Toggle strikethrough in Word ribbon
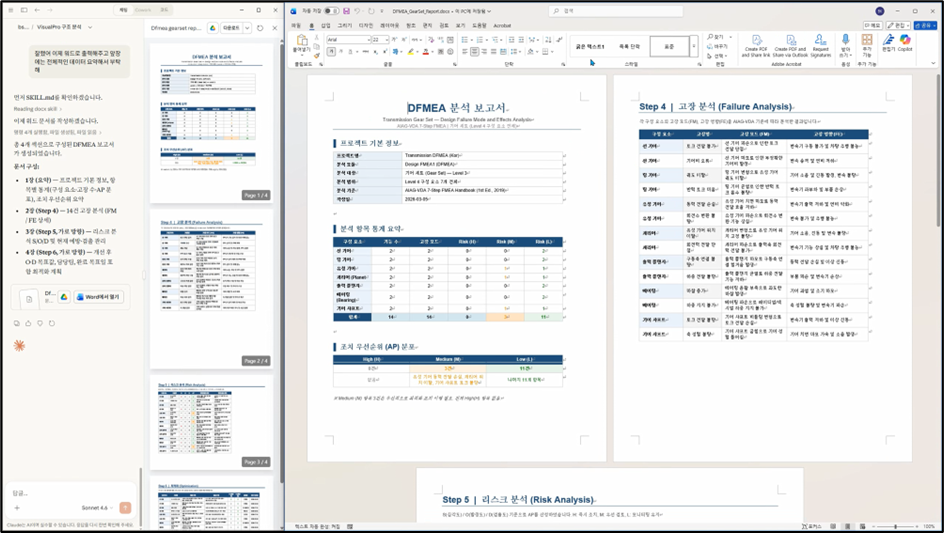This screenshot has height=533, width=944. pos(365,51)
